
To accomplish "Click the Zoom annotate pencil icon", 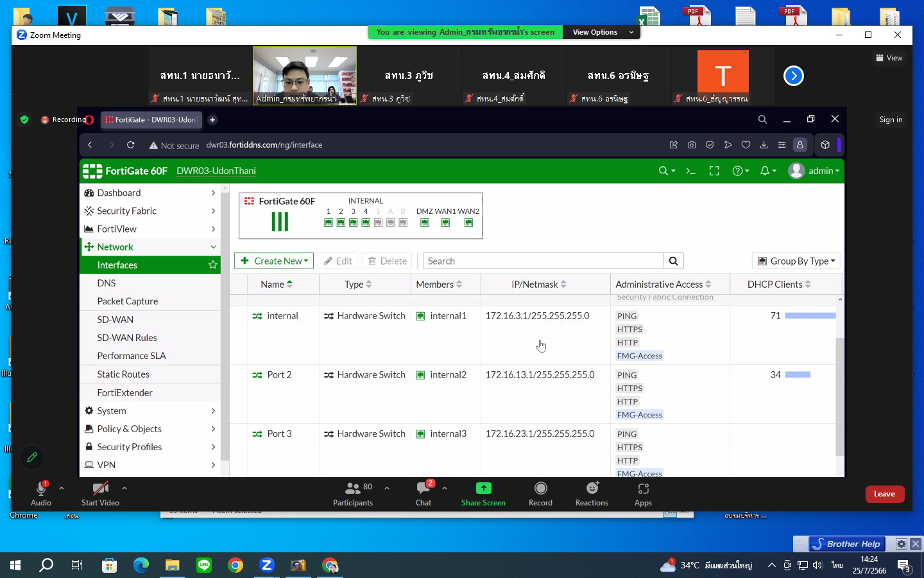I will pos(32,457).
